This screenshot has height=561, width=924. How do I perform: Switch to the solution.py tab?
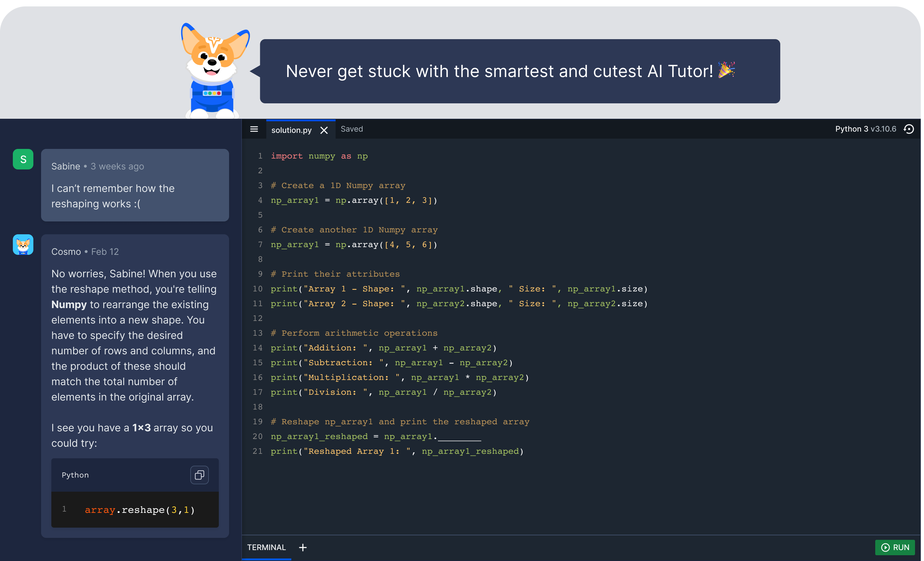(291, 130)
